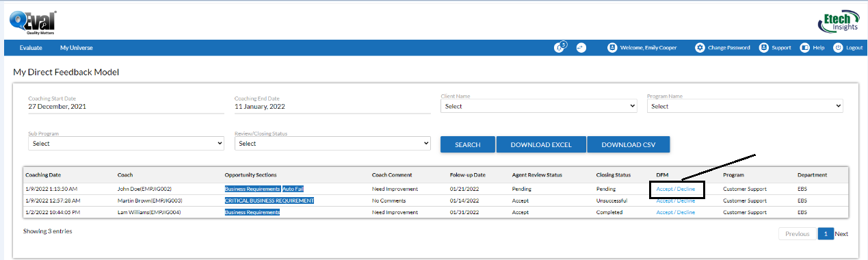Click the switch arrows icon beside the bell
The height and width of the screenshot is (260, 868).
coord(581,48)
